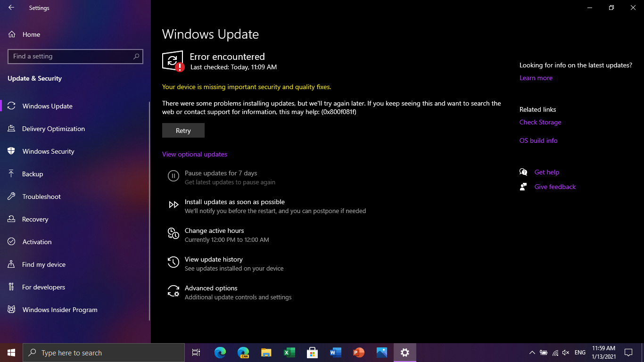Open Photos app from taskbar
This screenshot has height=362, width=644.
(x=381, y=353)
